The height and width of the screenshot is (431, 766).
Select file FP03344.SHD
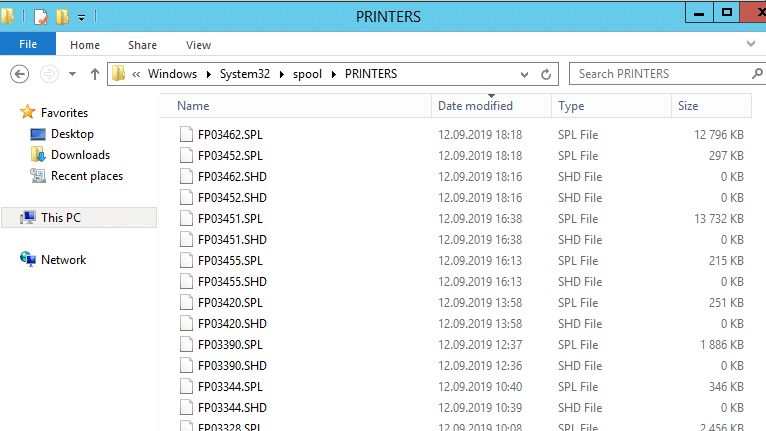[232, 408]
